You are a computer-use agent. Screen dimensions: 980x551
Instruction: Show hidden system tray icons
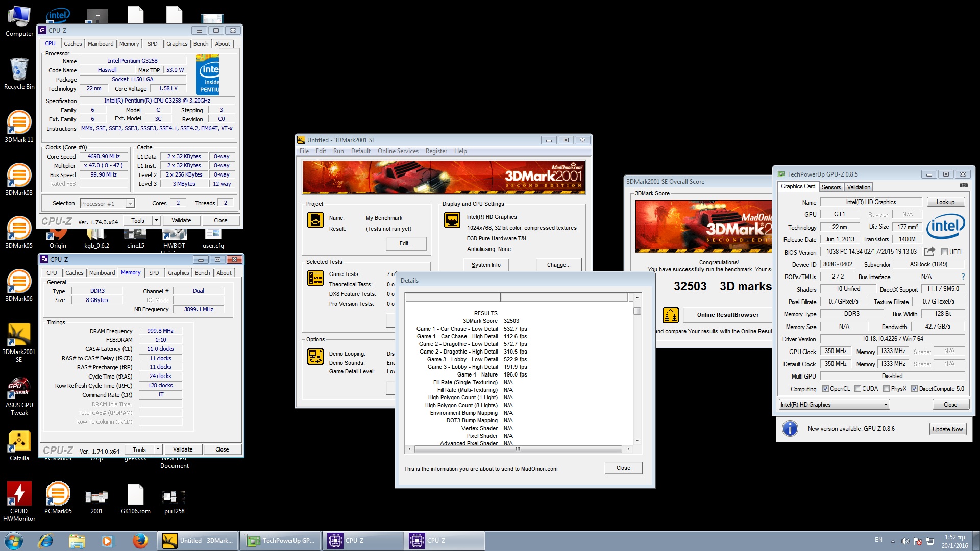click(893, 541)
